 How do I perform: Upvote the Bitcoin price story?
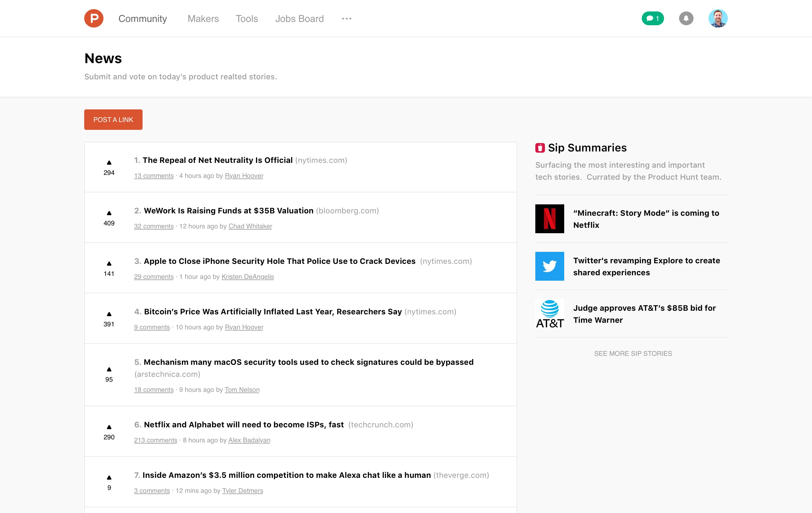click(x=109, y=314)
